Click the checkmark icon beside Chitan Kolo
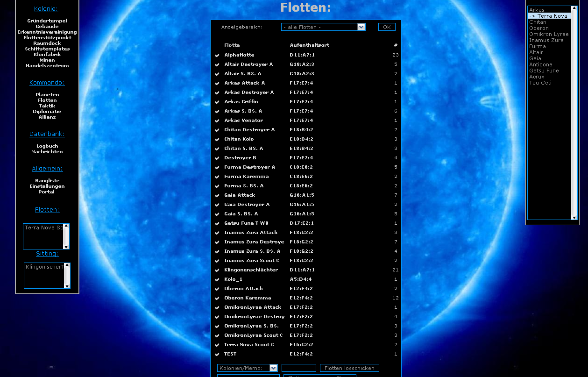The height and width of the screenshot is (377, 588). (x=217, y=140)
